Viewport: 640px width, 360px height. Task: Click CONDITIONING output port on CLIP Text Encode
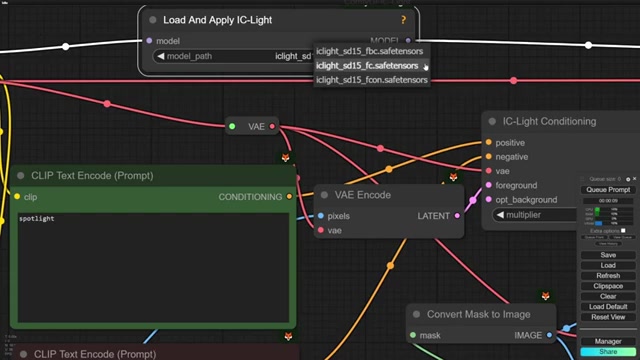pyautogui.click(x=289, y=197)
